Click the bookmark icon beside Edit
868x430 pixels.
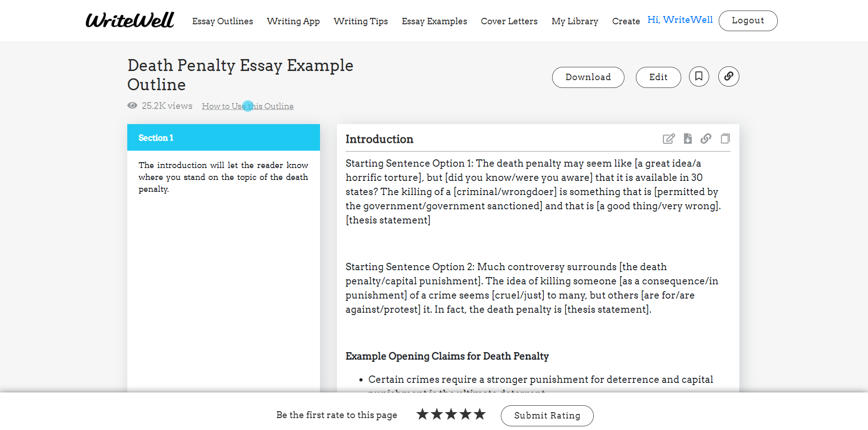click(699, 76)
